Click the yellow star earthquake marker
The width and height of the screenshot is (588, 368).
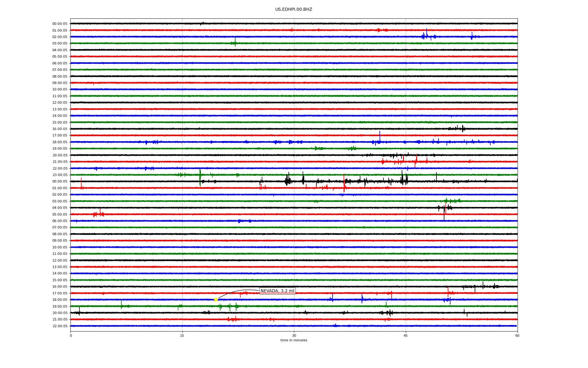click(x=216, y=300)
